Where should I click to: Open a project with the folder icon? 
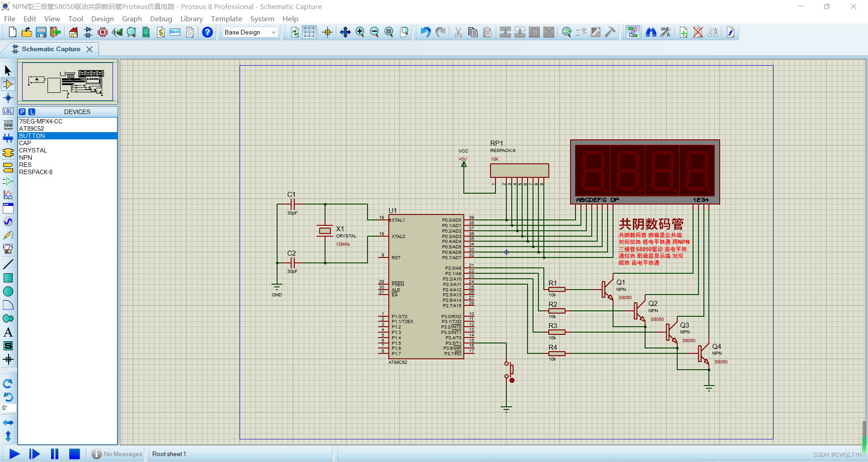pos(27,32)
